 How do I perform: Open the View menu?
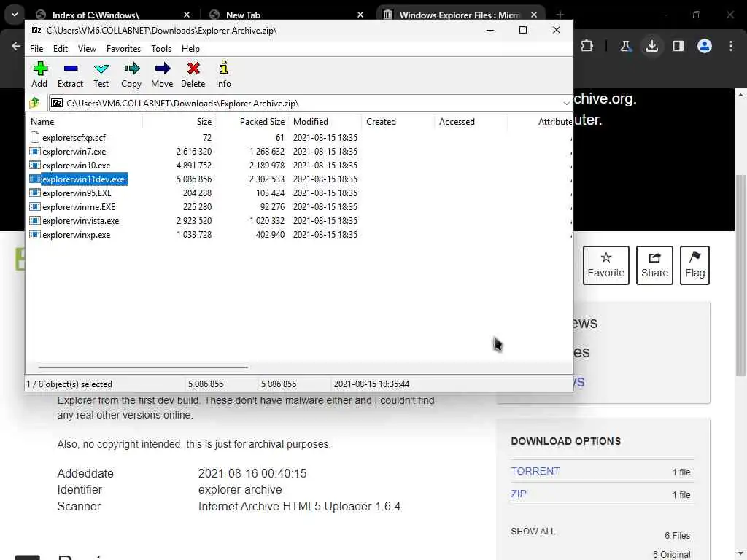point(88,49)
